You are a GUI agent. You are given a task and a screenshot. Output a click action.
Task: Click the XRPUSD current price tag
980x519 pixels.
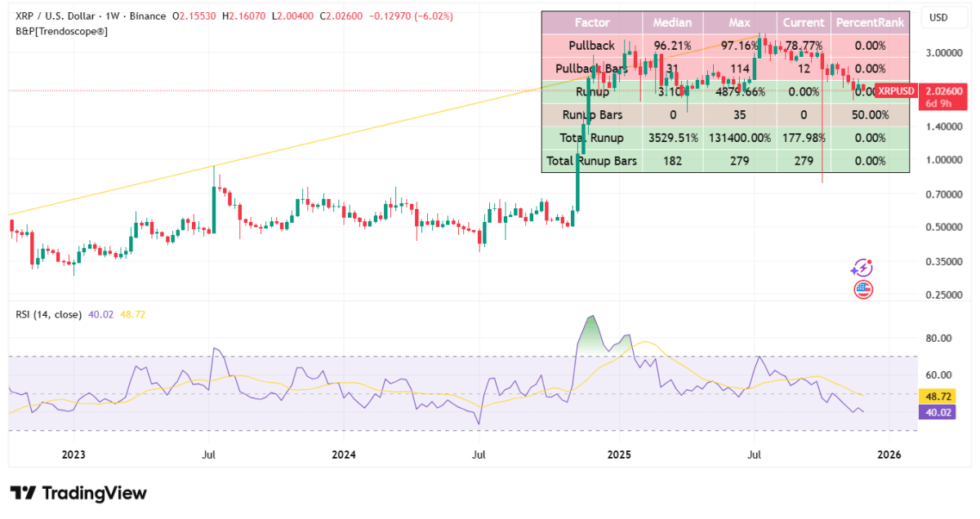(x=896, y=91)
